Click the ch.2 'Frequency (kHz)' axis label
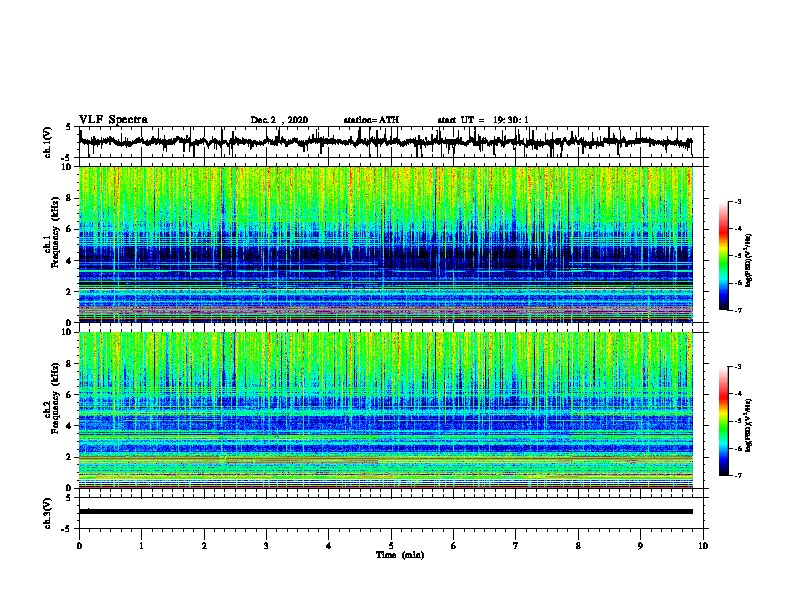This screenshot has height=612, width=792. (x=55, y=398)
